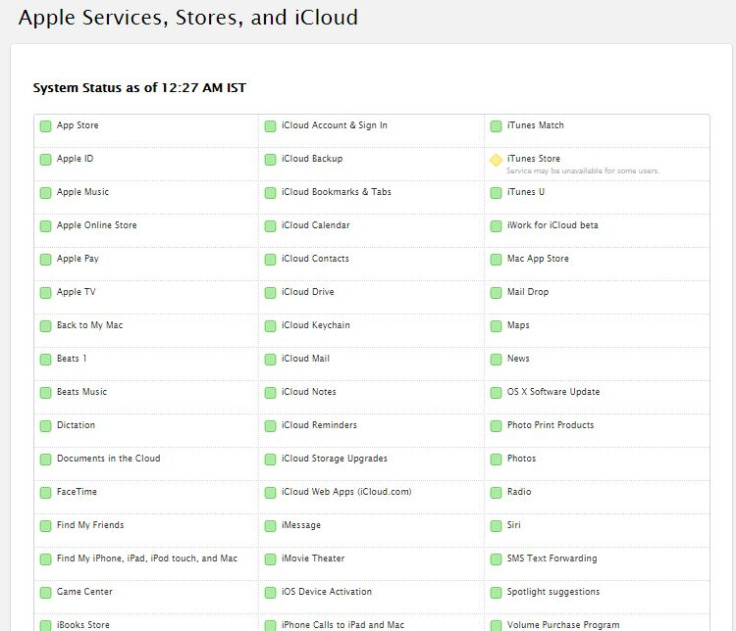Screen dimensions: 736x631
Task: Click the status icon for Find My Friends
Action: pos(46,526)
